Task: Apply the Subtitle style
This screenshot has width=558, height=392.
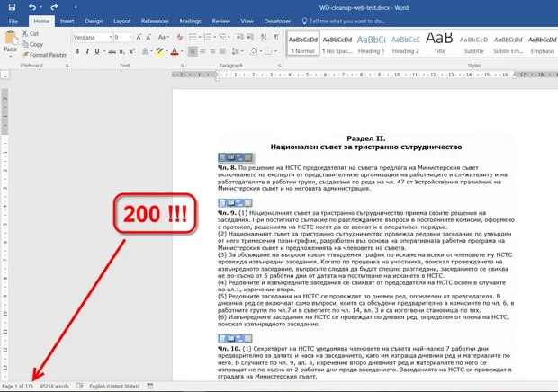Action: [473, 44]
